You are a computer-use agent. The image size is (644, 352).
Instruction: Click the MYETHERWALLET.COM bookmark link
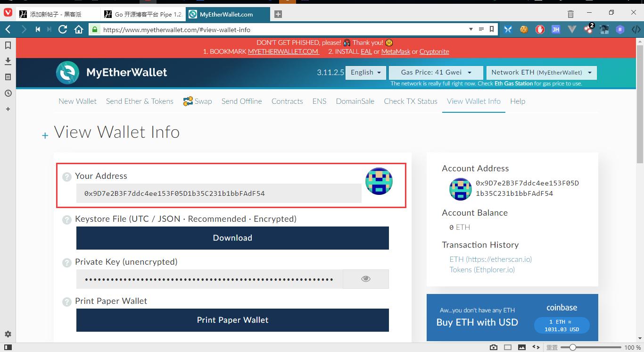coord(283,51)
